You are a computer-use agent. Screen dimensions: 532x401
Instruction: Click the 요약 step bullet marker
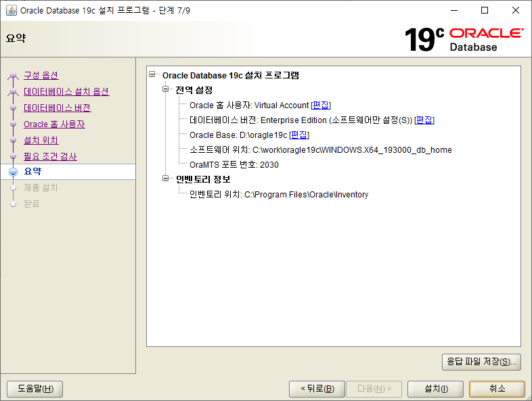click(14, 172)
